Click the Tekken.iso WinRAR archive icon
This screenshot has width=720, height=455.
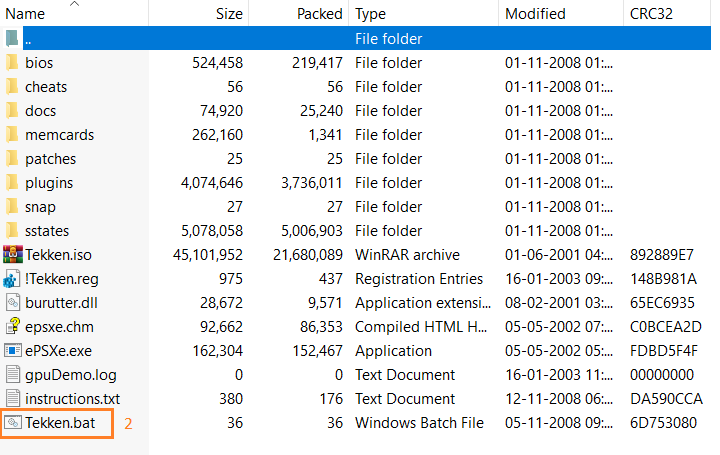[x=12, y=255]
